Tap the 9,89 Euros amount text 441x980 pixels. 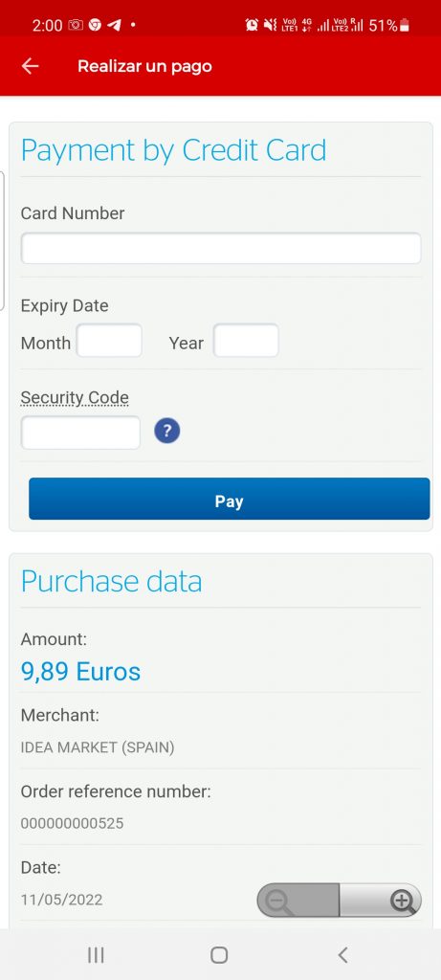tap(80, 671)
